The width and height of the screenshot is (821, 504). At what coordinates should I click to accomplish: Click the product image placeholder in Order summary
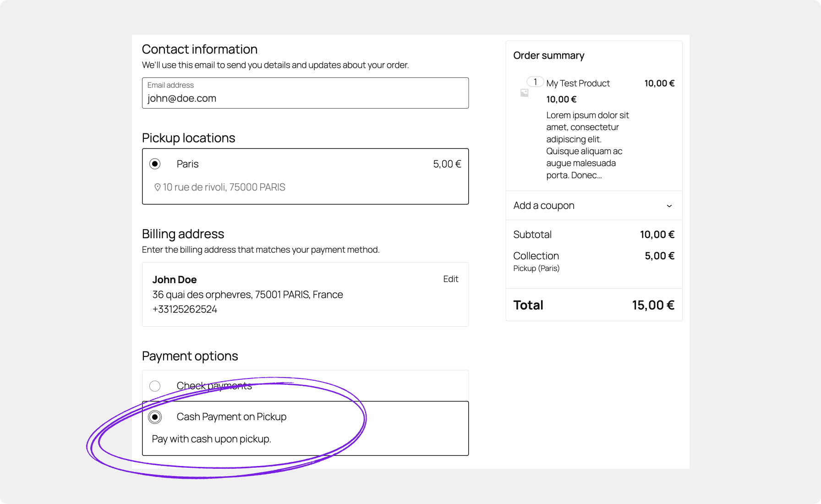(525, 93)
